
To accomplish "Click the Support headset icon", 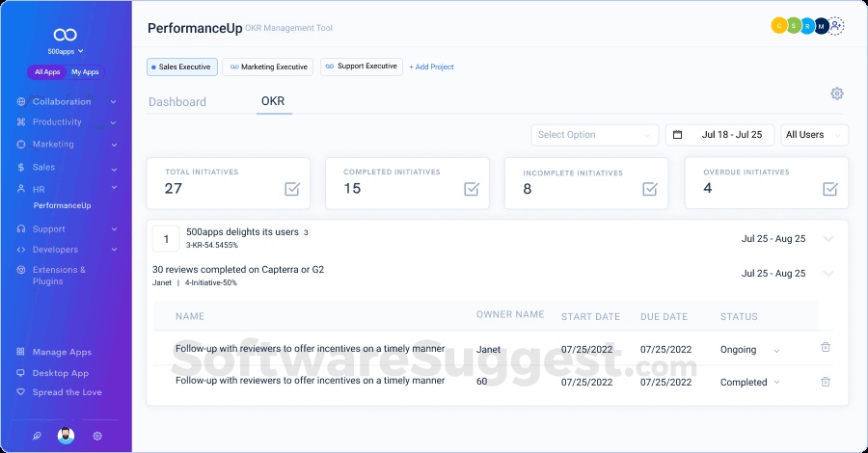I will pos(21,229).
